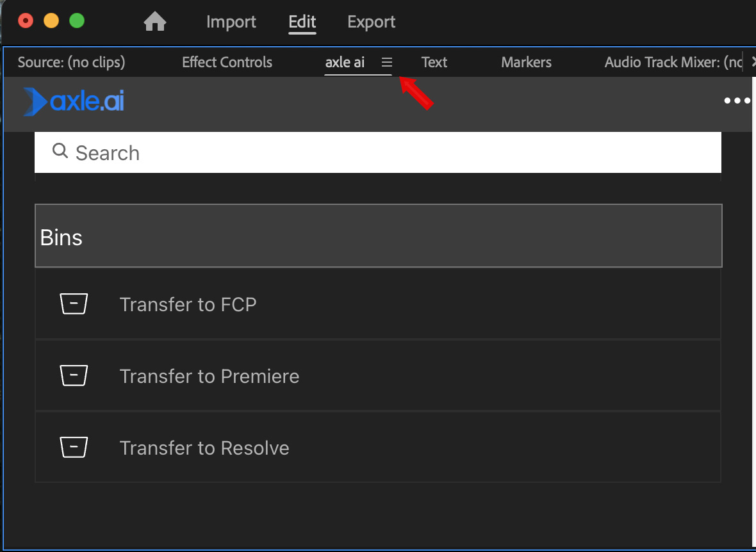Image resolution: width=756 pixels, height=552 pixels.
Task: Focus the Search input field
Action: (x=384, y=152)
